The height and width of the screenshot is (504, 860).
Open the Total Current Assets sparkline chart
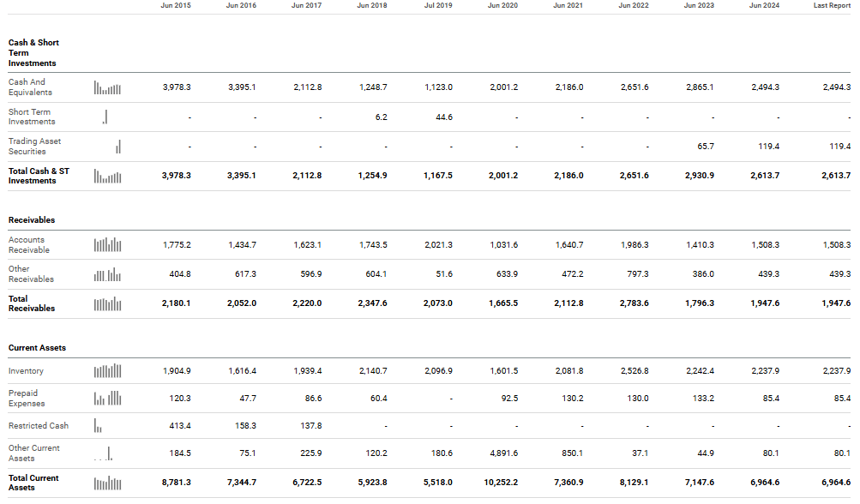(x=107, y=483)
